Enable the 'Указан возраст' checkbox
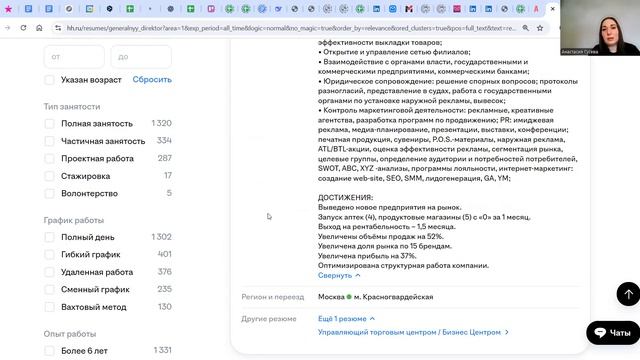This screenshot has height=360, width=640. pos(49,80)
